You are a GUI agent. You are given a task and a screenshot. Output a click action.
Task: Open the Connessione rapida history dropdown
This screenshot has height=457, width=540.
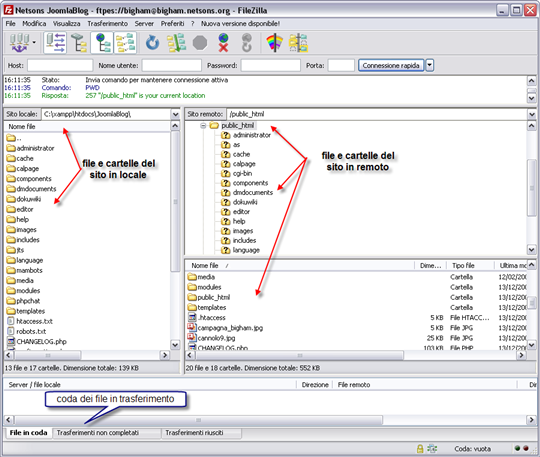429,65
